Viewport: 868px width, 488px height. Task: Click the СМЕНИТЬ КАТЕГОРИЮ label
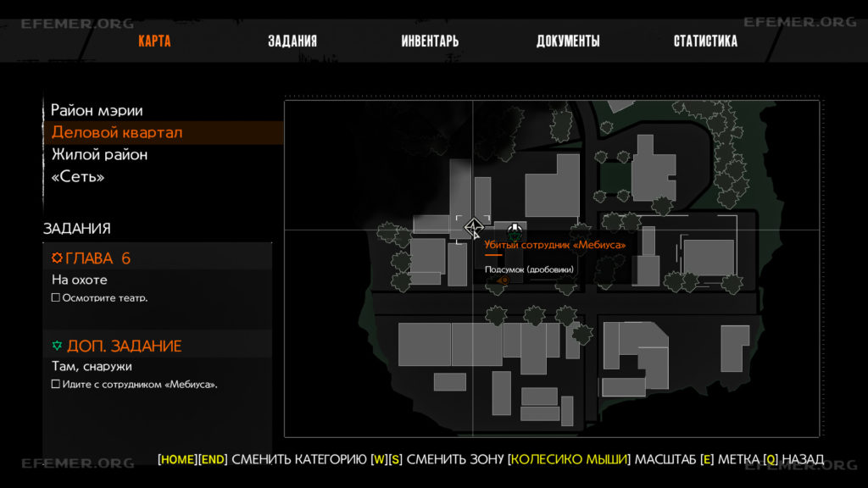(299, 459)
